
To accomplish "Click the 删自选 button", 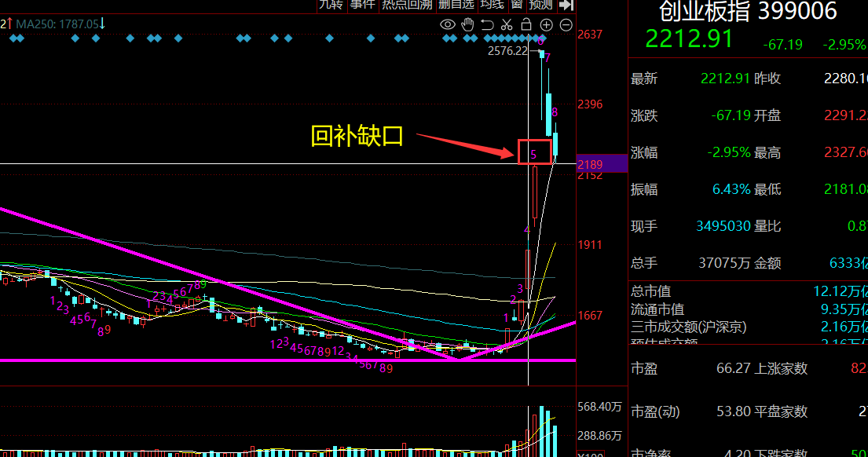I will point(456,5).
